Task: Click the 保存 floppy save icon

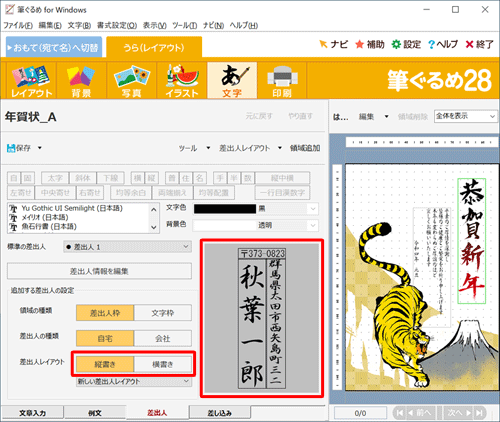Action: tap(11, 148)
